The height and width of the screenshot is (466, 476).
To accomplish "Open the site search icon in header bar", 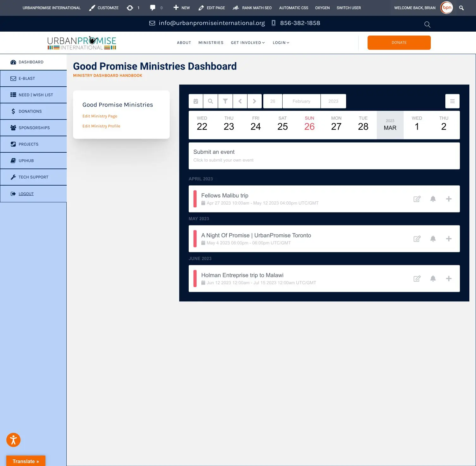I will 427,24.
